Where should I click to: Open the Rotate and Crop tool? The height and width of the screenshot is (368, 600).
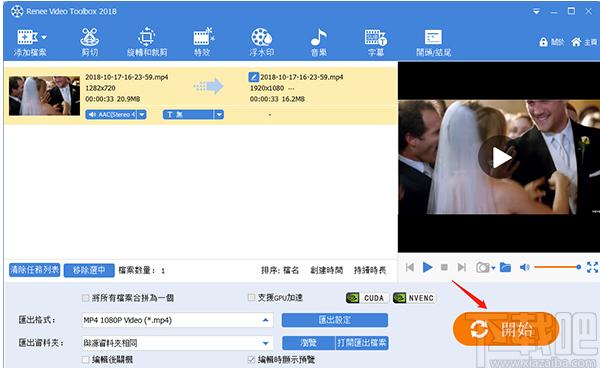(x=147, y=43)
